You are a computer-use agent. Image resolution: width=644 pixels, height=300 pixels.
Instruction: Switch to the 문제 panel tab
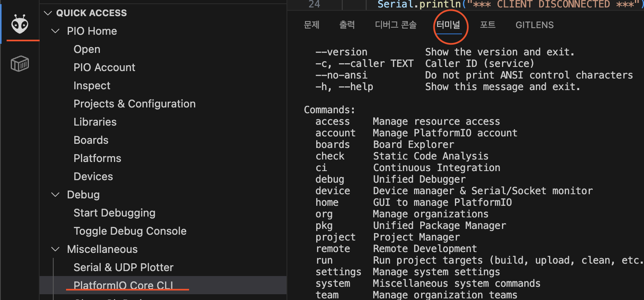312,25
